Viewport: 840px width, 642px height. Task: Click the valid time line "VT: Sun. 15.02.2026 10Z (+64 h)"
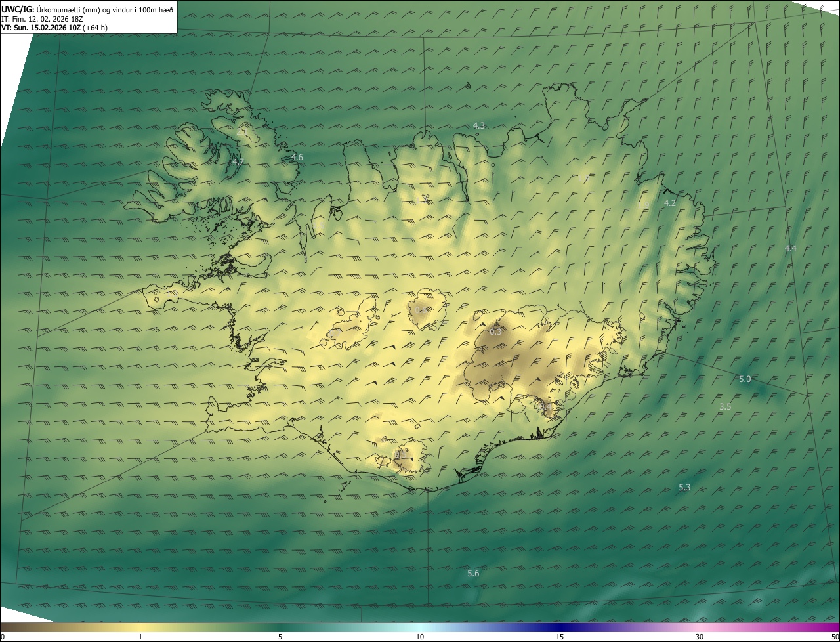click(54, 28)
